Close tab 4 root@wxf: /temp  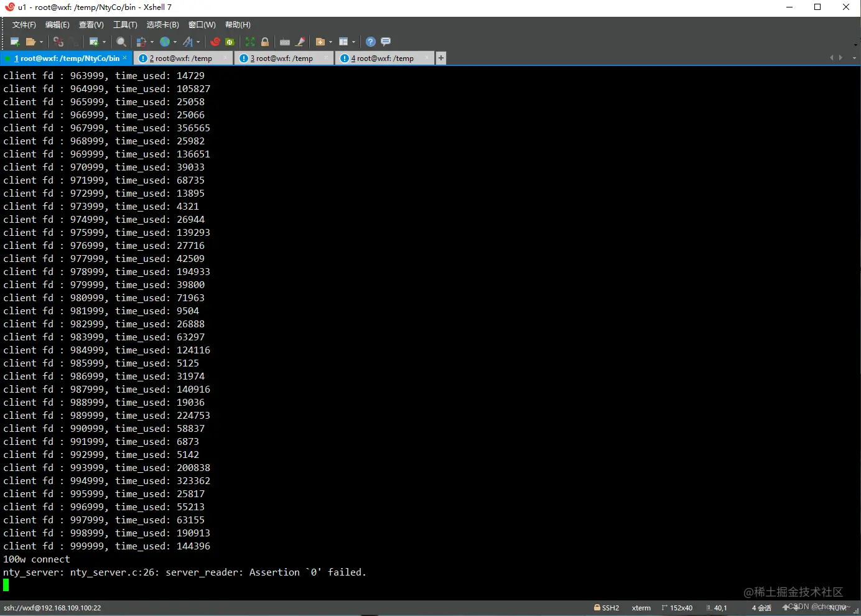click(x=427, y=57)
